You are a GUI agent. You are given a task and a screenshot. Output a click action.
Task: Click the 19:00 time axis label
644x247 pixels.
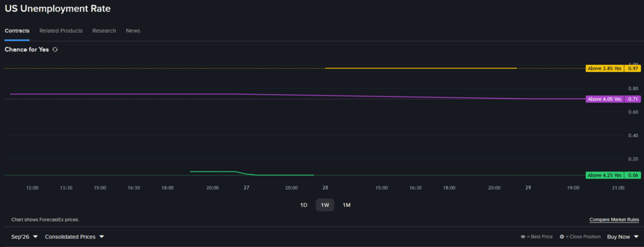(573, 188)
